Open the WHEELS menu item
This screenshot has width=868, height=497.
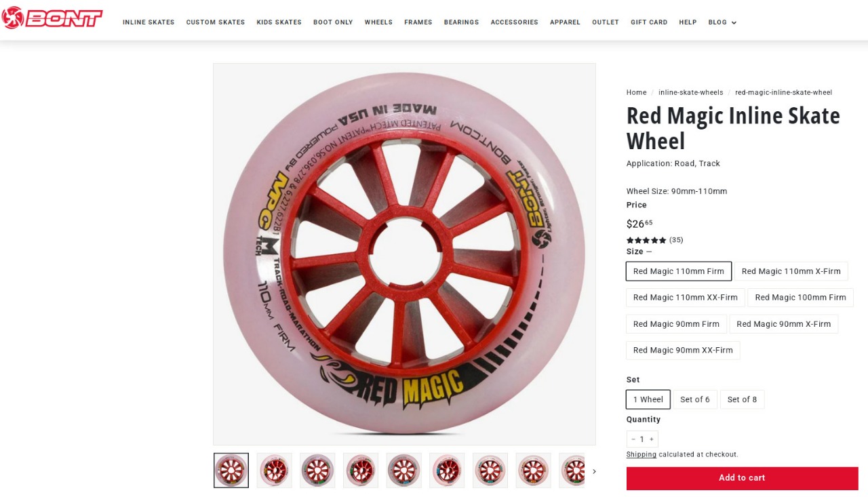378,22
